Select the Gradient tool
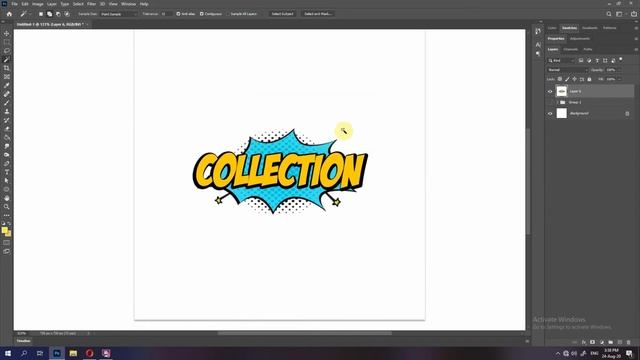This screenshot has height=360, width=640. [x=7, y=137]
